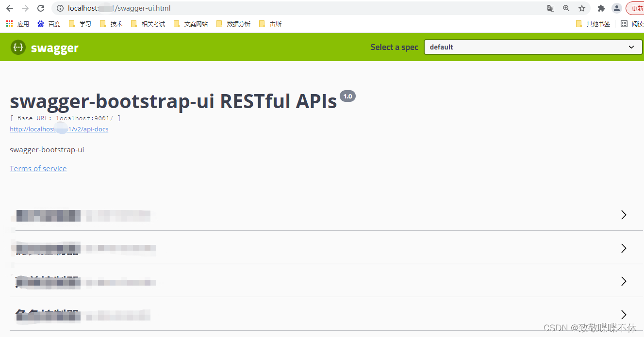
Task: Open the translate page icon
Action: pos(551,8)
